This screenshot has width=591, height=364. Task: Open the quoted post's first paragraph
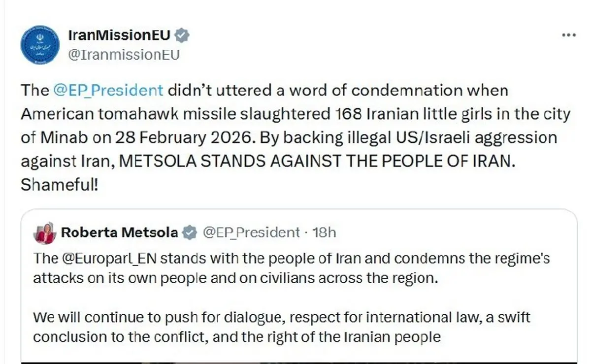click(x=291, y=268)
